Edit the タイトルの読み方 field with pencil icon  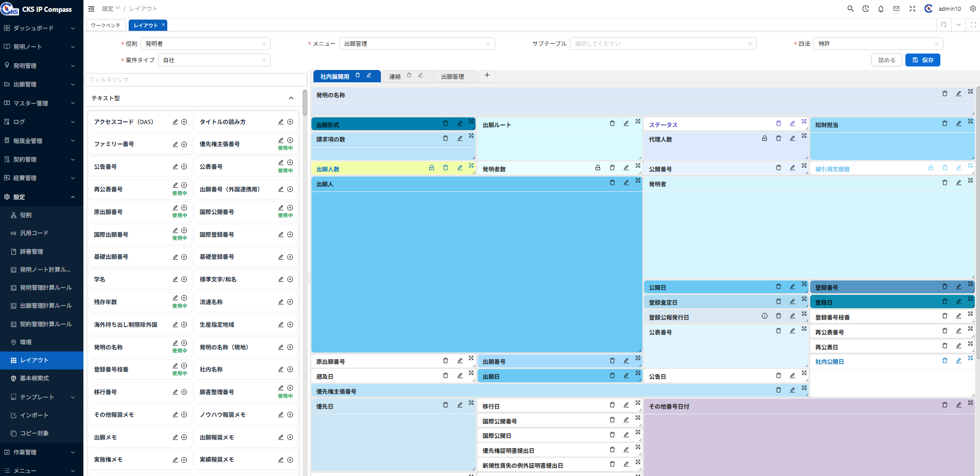[281, 122]
